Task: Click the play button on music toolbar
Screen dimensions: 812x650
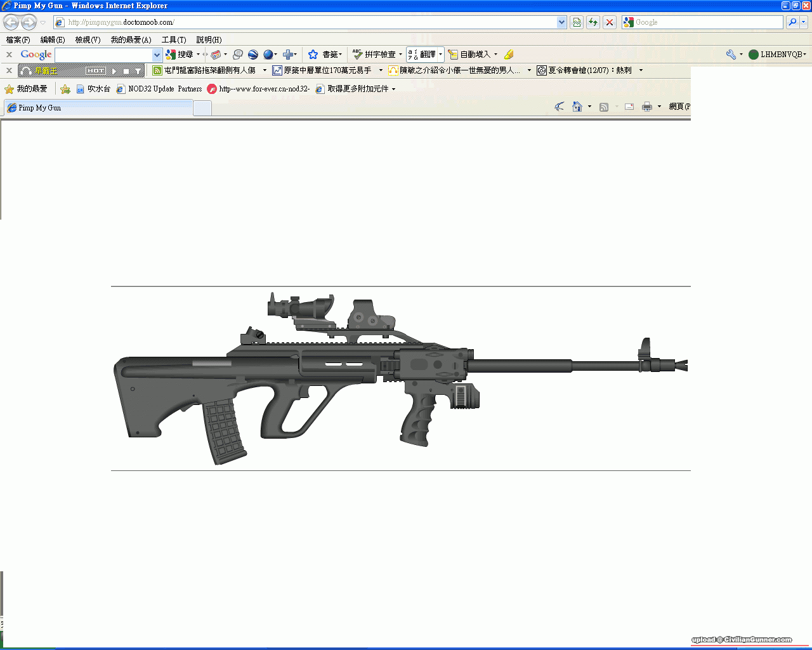Action: click(x=115, y=71)
